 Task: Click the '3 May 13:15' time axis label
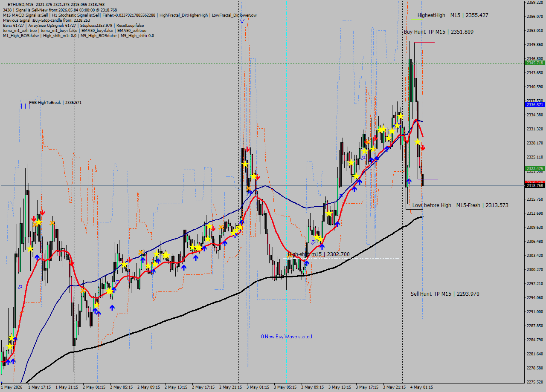(340, 388)
